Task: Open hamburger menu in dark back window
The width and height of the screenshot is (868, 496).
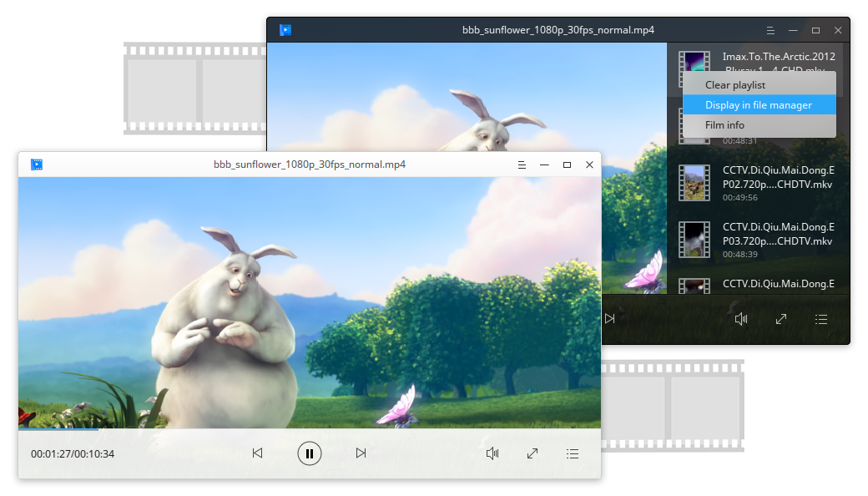Action: (770, 30)
